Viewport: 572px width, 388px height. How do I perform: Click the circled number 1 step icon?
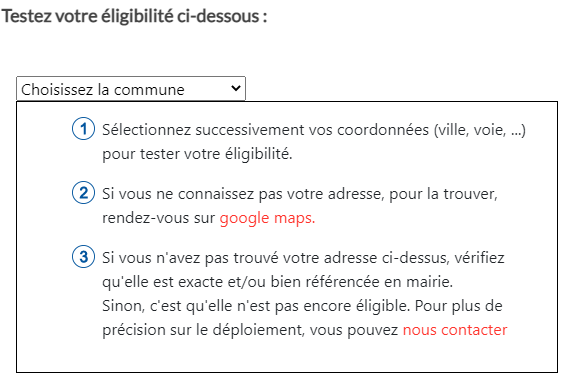coord(84,129)
